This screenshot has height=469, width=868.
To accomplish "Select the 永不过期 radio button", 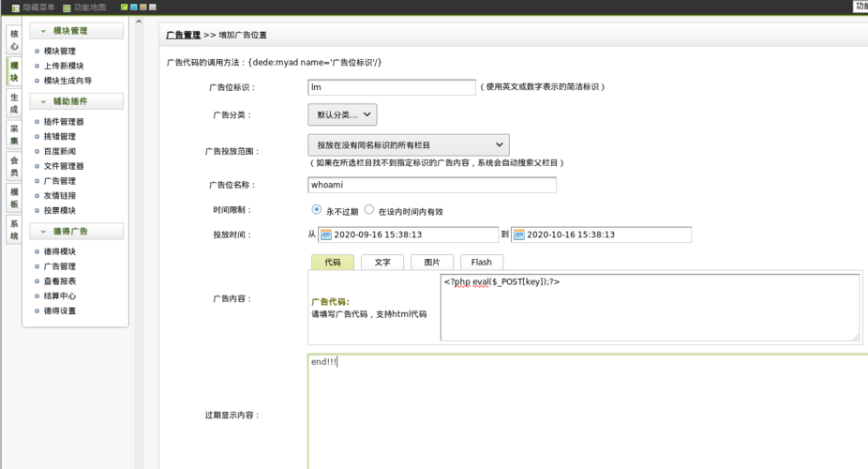I will tap(317, 209).
